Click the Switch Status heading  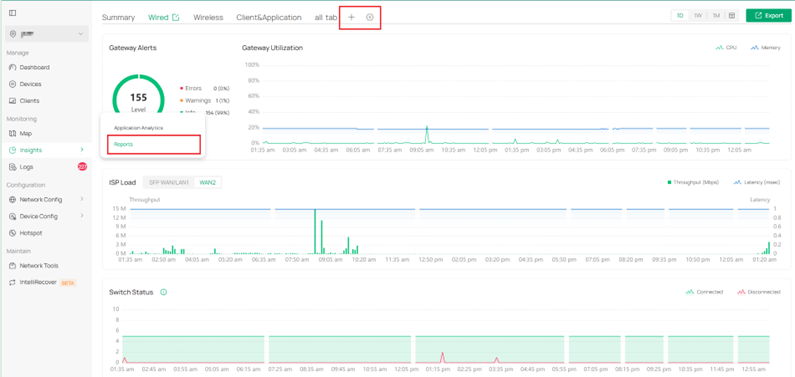coord(131,292)
